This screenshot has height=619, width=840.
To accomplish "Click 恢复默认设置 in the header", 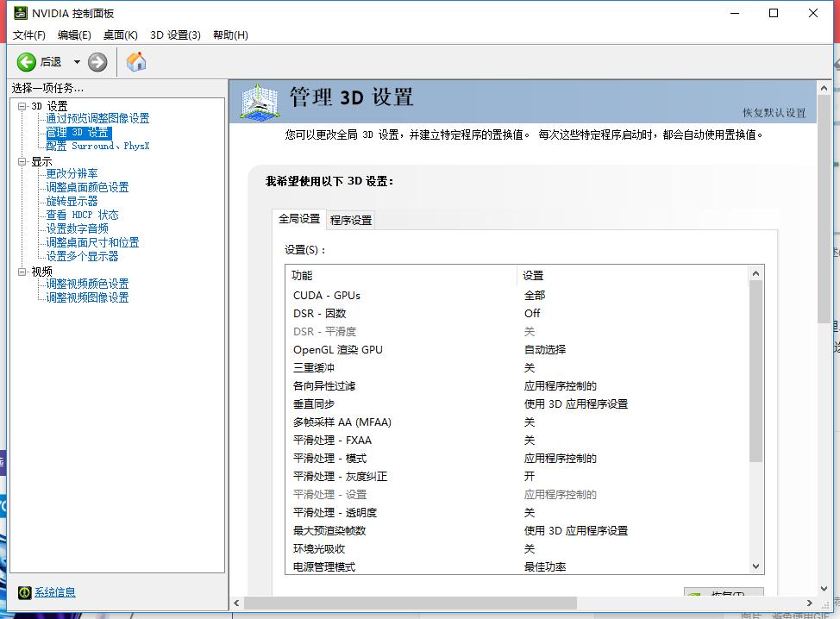I will click(774, 113).
